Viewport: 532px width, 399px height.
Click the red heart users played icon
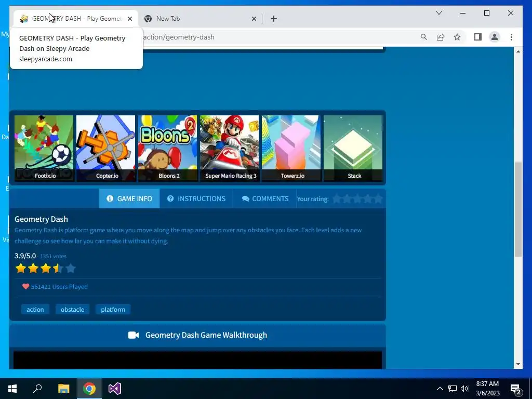coord(26,286)
